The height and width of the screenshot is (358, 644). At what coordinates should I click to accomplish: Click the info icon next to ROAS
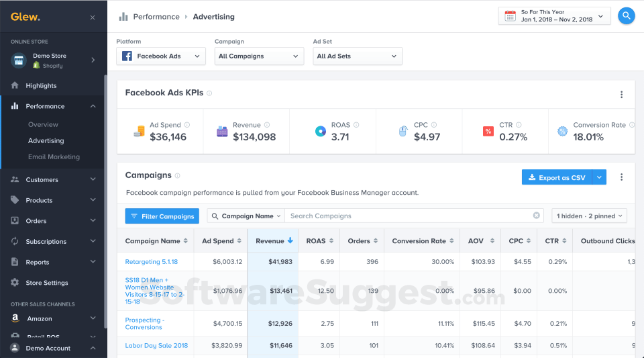[356, 125]
